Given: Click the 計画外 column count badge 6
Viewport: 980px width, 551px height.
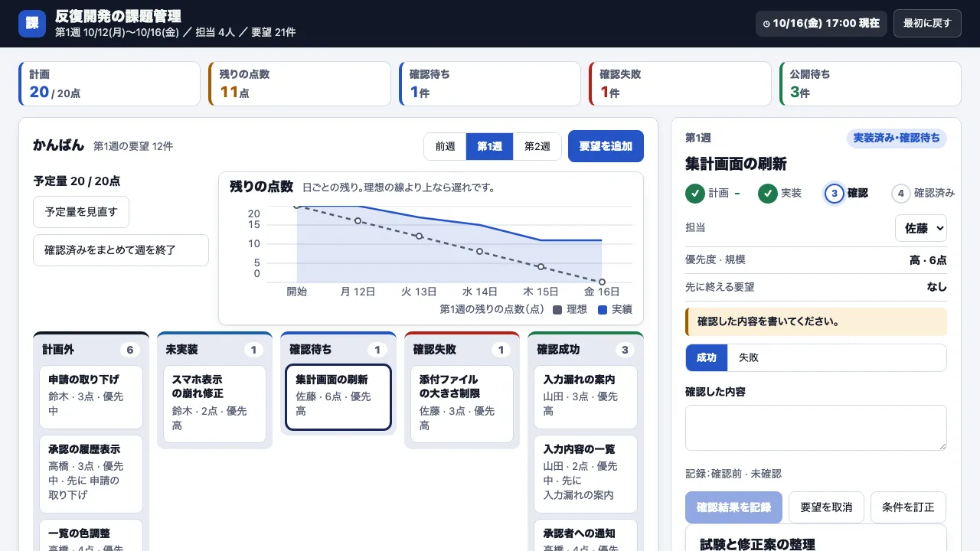Looking at the screenshot, I should [x=129, y=350].
